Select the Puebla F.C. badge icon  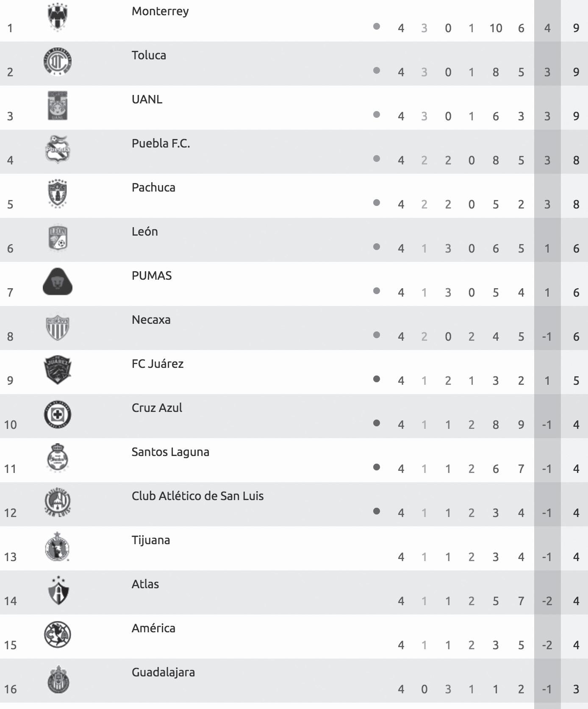58,150
